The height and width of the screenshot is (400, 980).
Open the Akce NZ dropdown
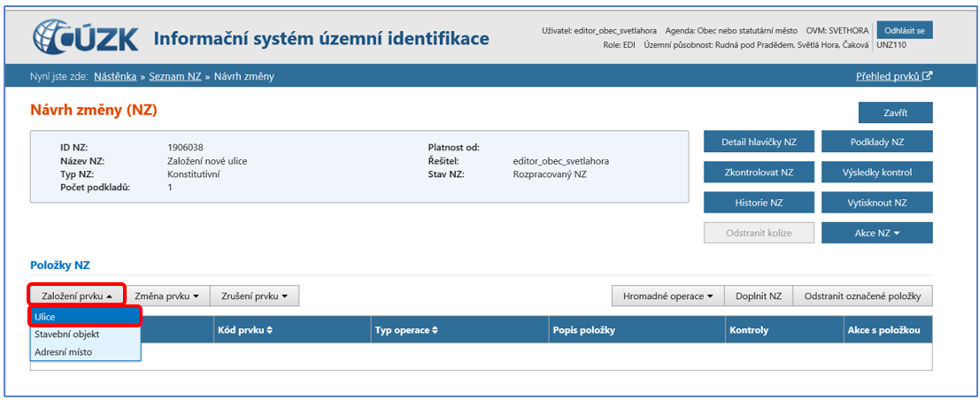(876, 233)
